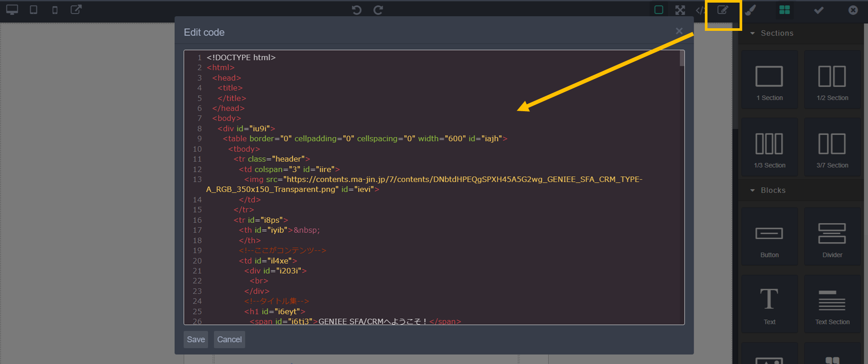Click the external link export icon

point(76,10)
